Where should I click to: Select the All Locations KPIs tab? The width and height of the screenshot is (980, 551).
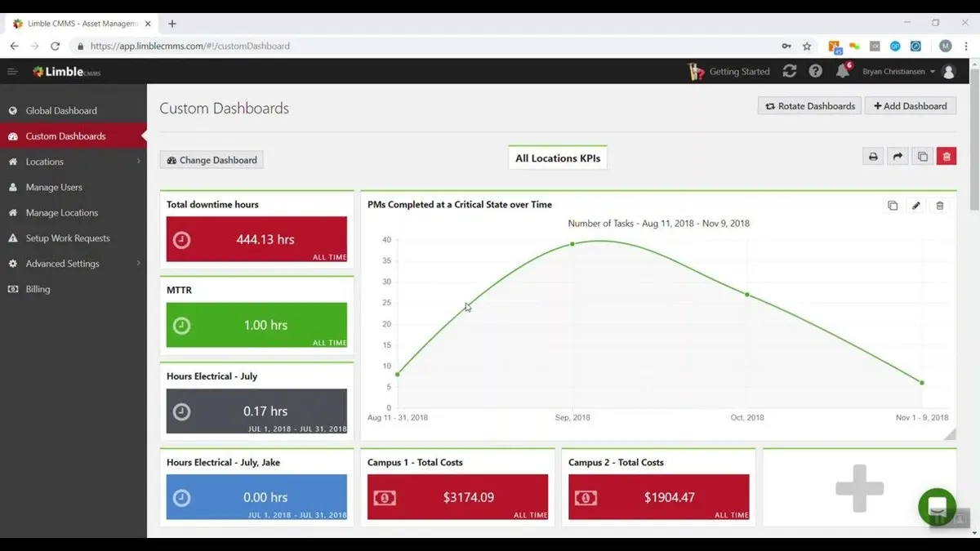(x=558, y=158)
